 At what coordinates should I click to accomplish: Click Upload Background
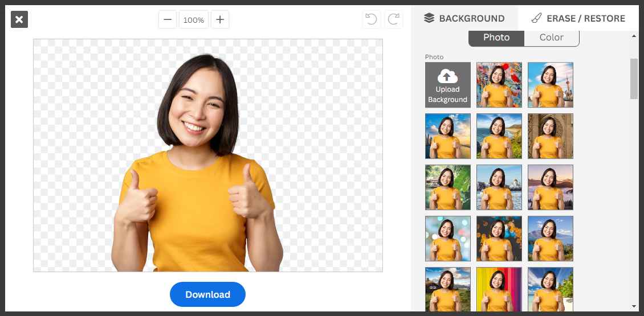tap(448, 85)
